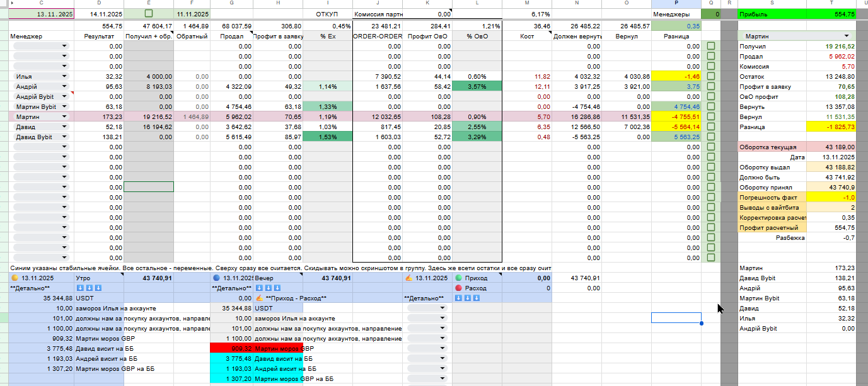Image resolution: width=868 pixels, height=386 pixels.
Task: Open the Мартин selector dropdown in summary panel
Action: point(847,37)
